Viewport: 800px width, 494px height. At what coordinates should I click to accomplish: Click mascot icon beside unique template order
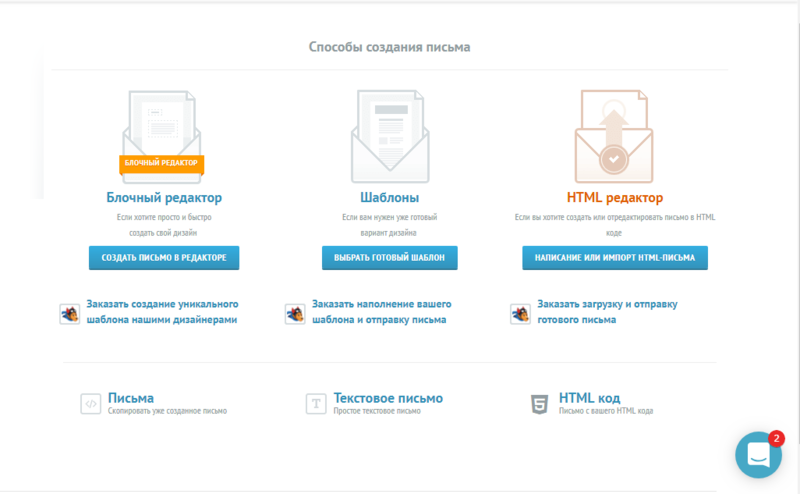[69, 313]
